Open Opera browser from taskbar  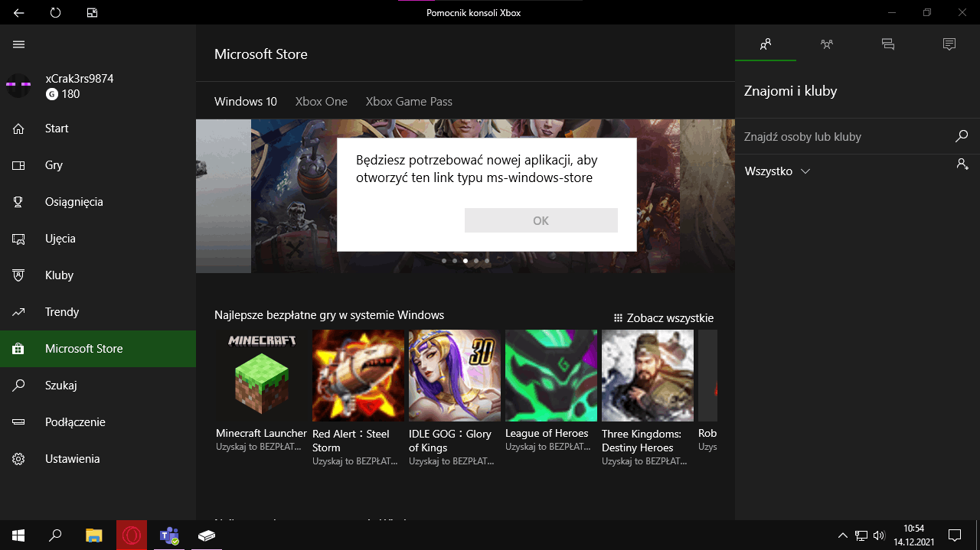(x=132, y=535)
